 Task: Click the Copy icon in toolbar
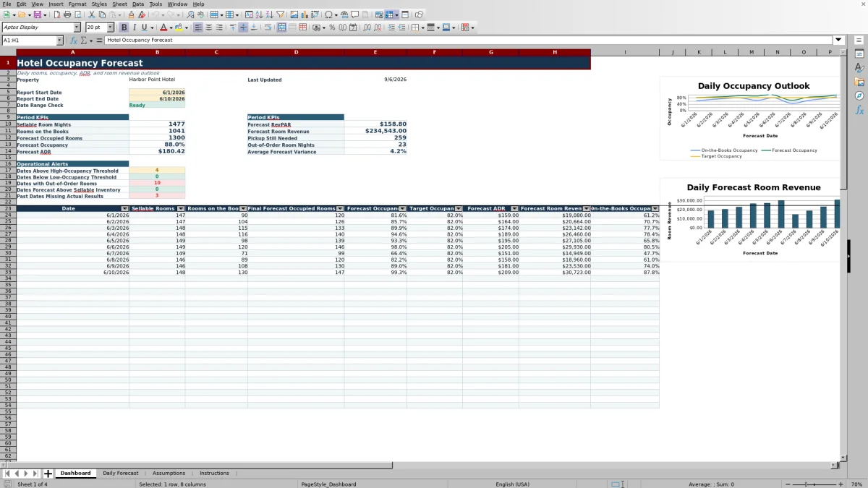point(102,14)
